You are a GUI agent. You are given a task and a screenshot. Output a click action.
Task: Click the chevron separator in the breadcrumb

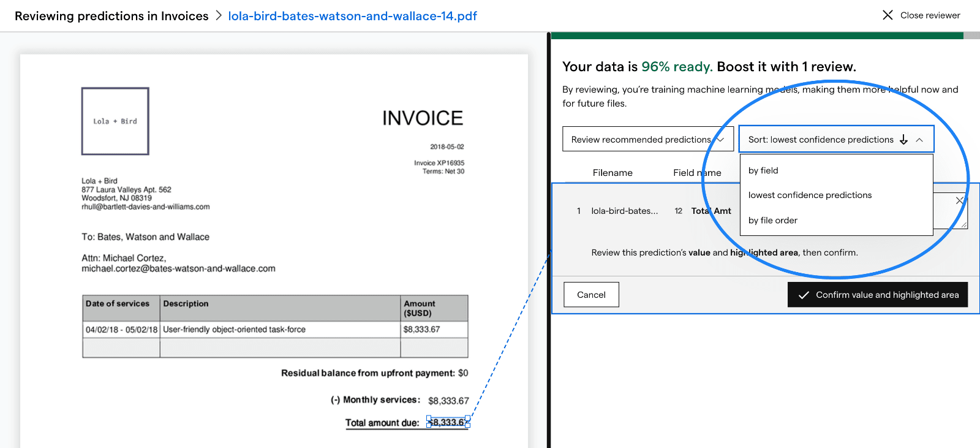(x=219, y=16)
